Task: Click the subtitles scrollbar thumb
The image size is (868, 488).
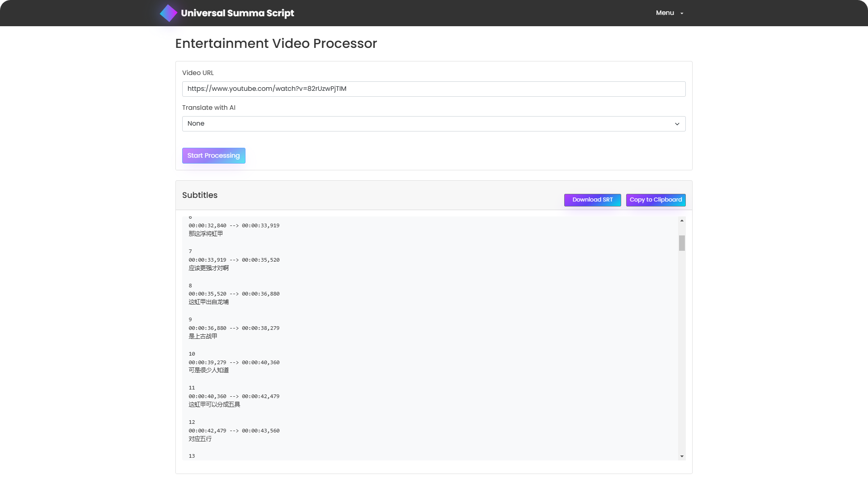Action: click(682, 243)
